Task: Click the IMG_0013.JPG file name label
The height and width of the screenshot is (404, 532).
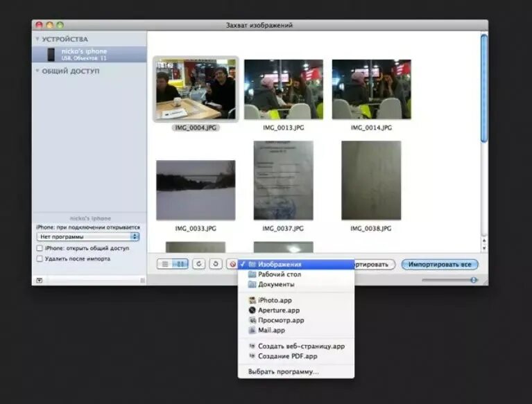Action: (x=283, y=128)
